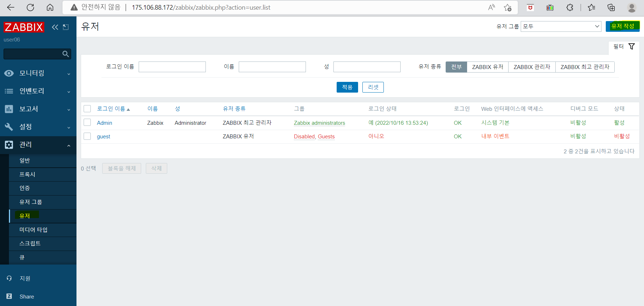644x306 pixels.
Task: Select the ZABBIX 유저 type option
Action: (487, 67)
